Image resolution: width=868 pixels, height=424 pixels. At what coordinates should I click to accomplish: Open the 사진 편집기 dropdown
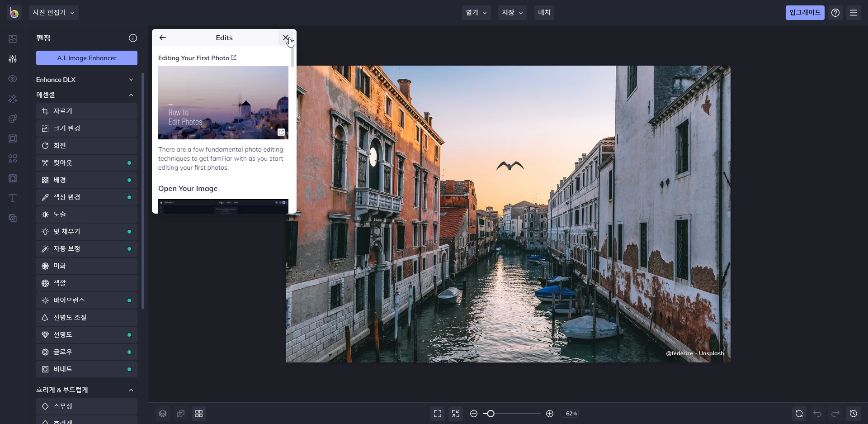click(53, 13)
